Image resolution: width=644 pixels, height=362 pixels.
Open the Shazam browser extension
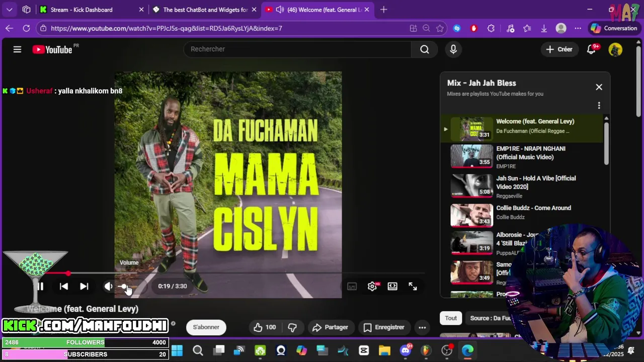click(457, 28)
